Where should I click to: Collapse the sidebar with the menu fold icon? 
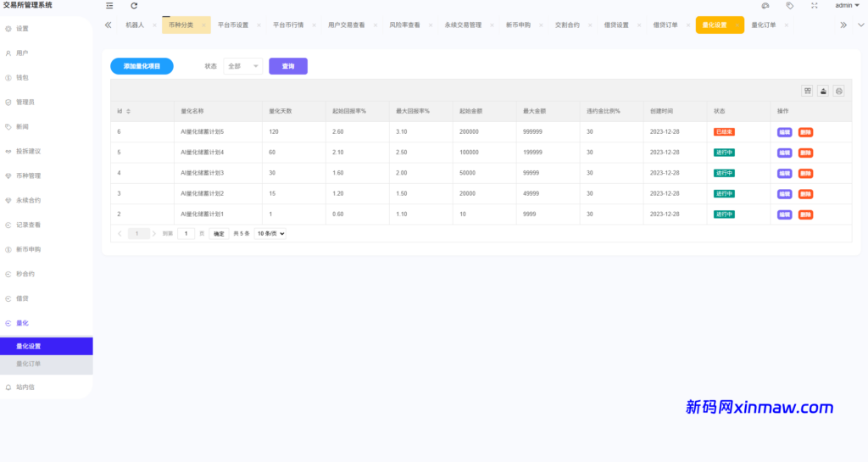pyautogui.click(x=109, y=5)
